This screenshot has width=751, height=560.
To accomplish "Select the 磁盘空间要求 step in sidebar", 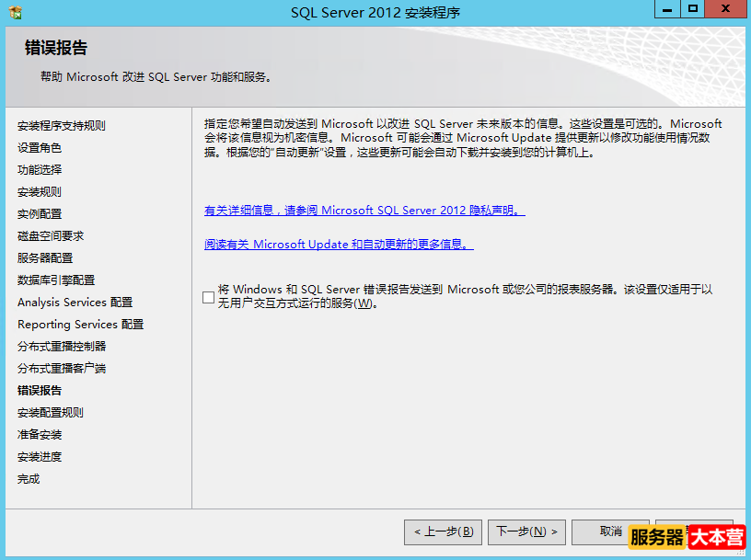I will point(51,236).
